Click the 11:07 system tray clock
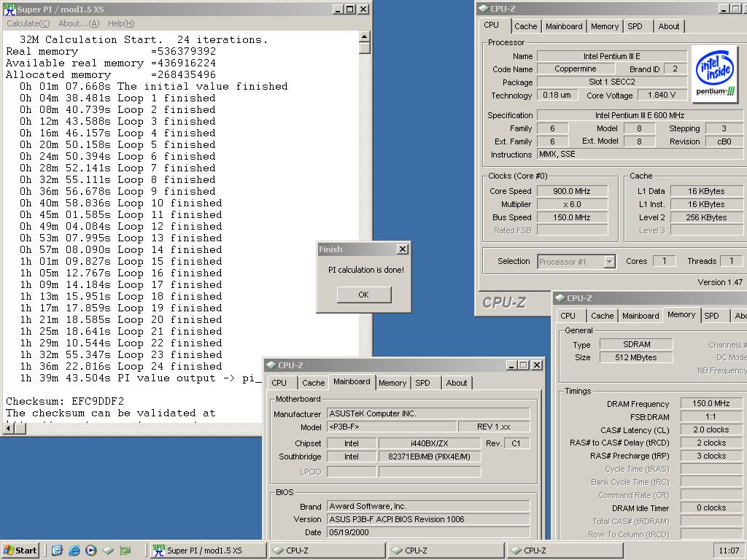The image size is (747, 560). 729,551
